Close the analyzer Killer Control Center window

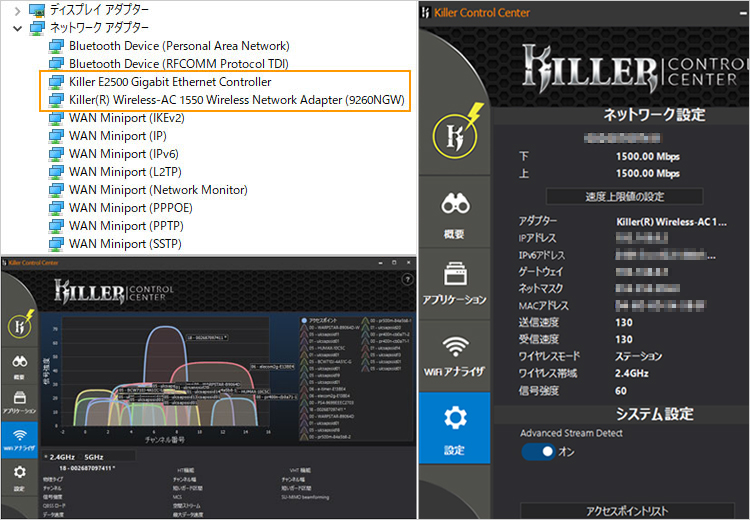[x=408, y=263]
